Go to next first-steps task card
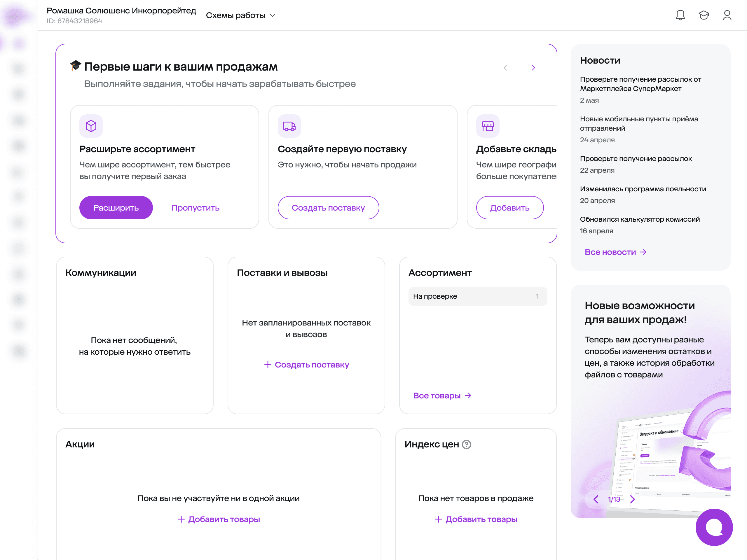Screen dimensions: 747x560 tap(533, 68)
